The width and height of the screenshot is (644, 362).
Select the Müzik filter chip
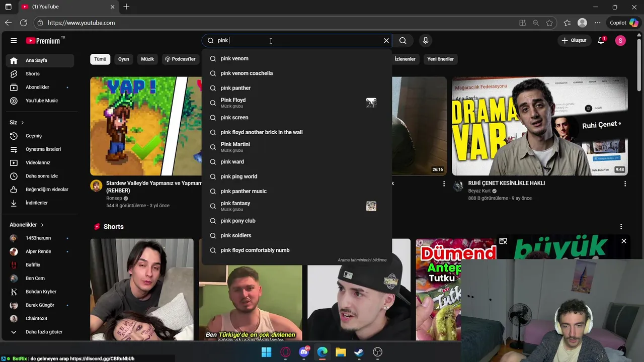pos(147,59)
